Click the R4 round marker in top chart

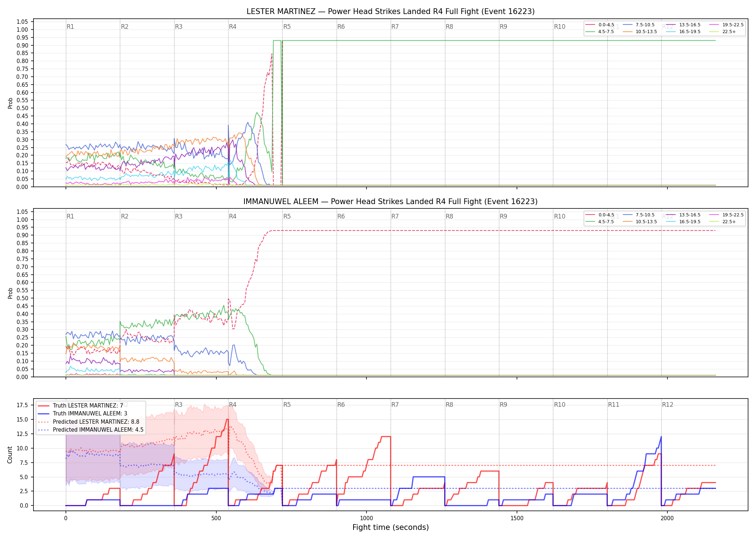pyautogui.click(x=233, y=27)
